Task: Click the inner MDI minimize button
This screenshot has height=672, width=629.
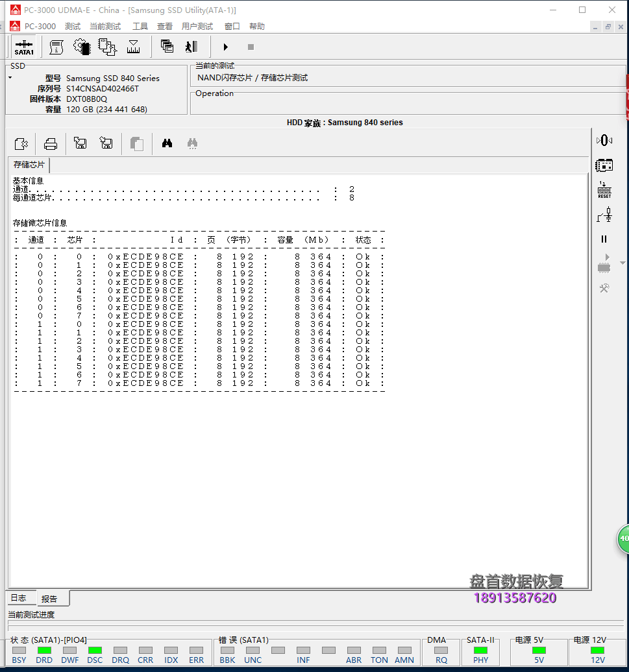Action: [x=595, y=27]
